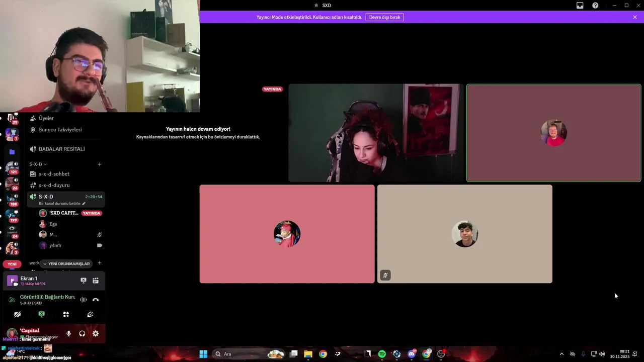644x362 pixels.
Task: Open the server folder icon
Action: click(12, 152)
